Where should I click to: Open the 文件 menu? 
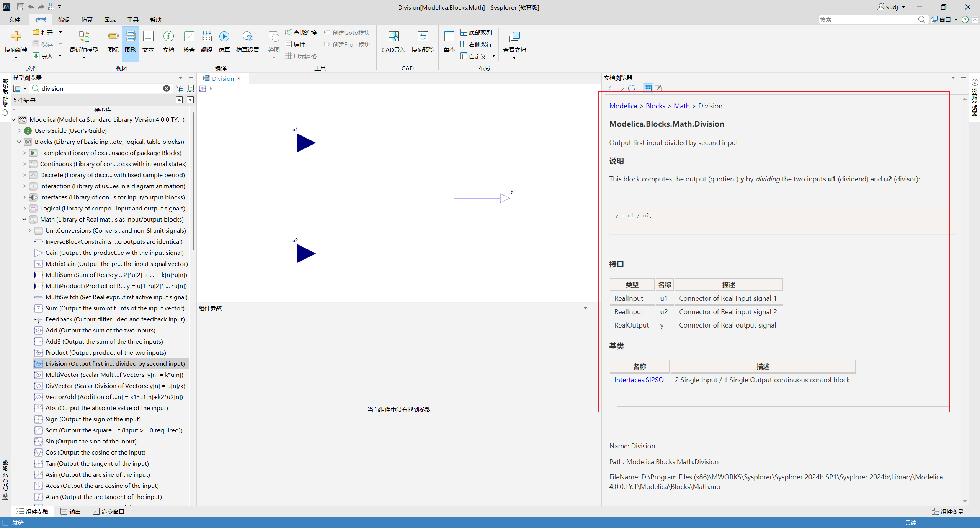(15, 20)
